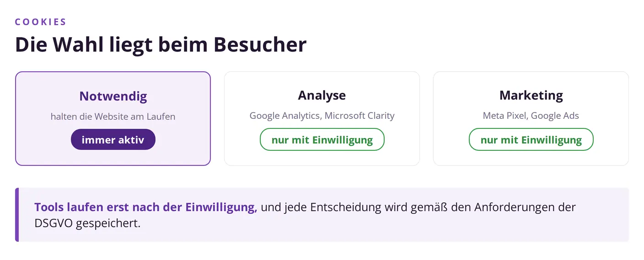Image resolution: width=644 pixels, height=260 pixels.
Task: Click "halten die Website am Laufen" text
Action: click(x=113, y=117)
